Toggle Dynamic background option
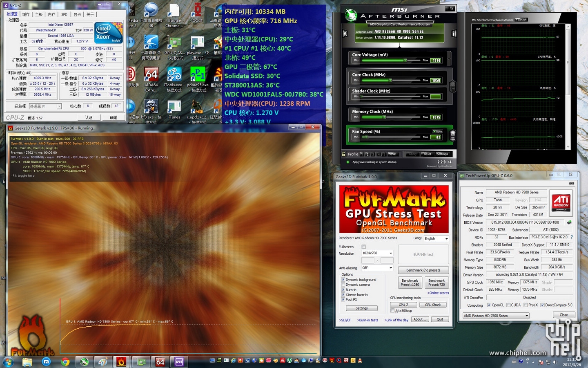The height and width of the screenshot is (368, 588). point(343,280)
